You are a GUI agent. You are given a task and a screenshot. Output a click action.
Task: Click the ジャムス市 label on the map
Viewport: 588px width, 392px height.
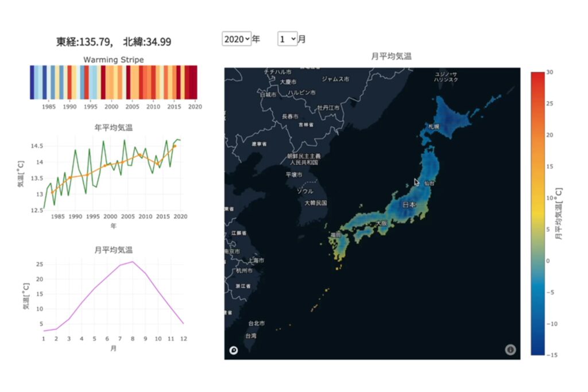pyautogui.click(x=335, y=79)
